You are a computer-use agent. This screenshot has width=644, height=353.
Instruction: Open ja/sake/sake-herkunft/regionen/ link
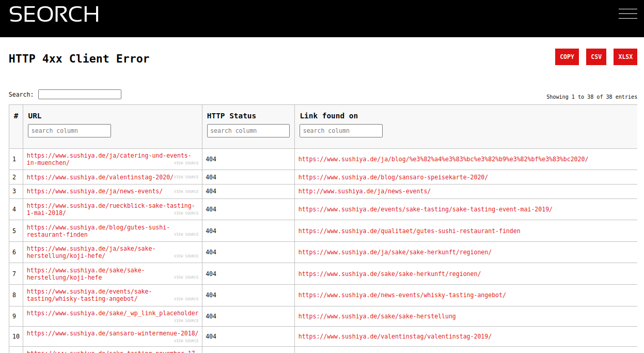click(395, 252)
